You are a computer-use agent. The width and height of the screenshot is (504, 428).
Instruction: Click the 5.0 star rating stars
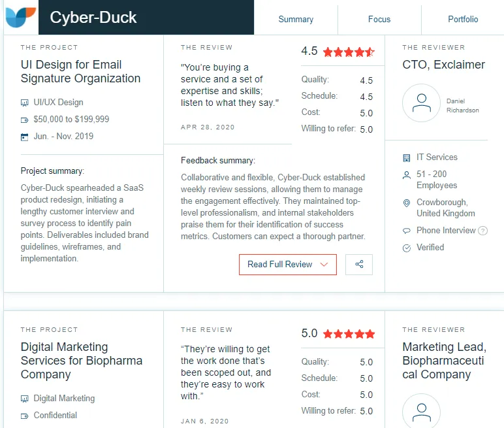pos(349,334)
